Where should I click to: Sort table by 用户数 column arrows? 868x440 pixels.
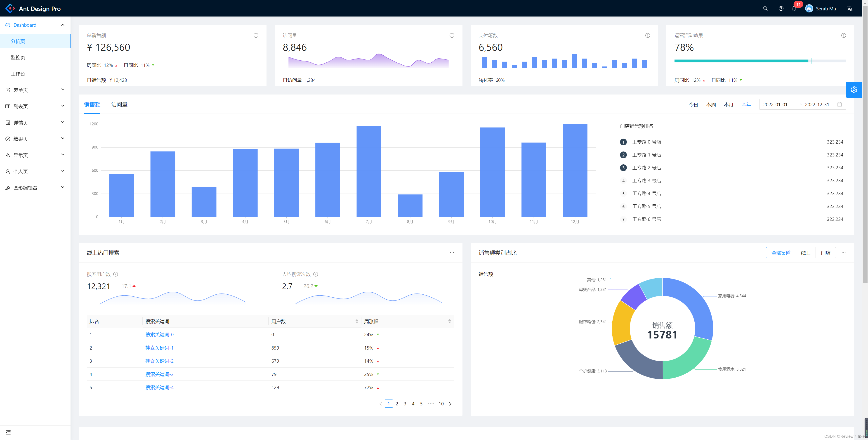coord(357,321)
